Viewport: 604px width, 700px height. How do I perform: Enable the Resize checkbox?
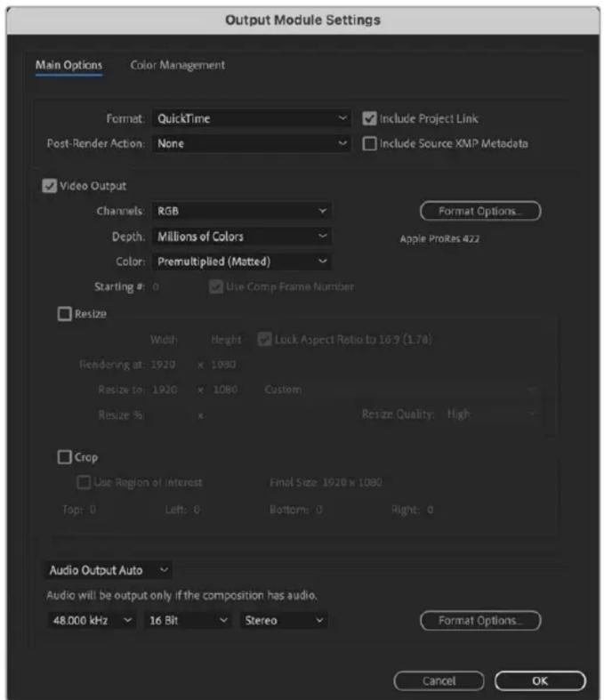(64, 313)
